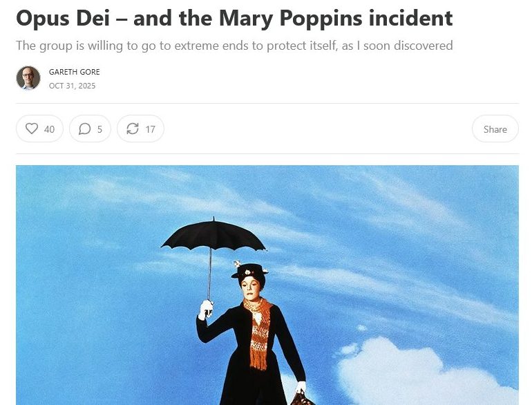Click the restack count 17
Viewport: 532px width, 405px height.
pos(151,129)
